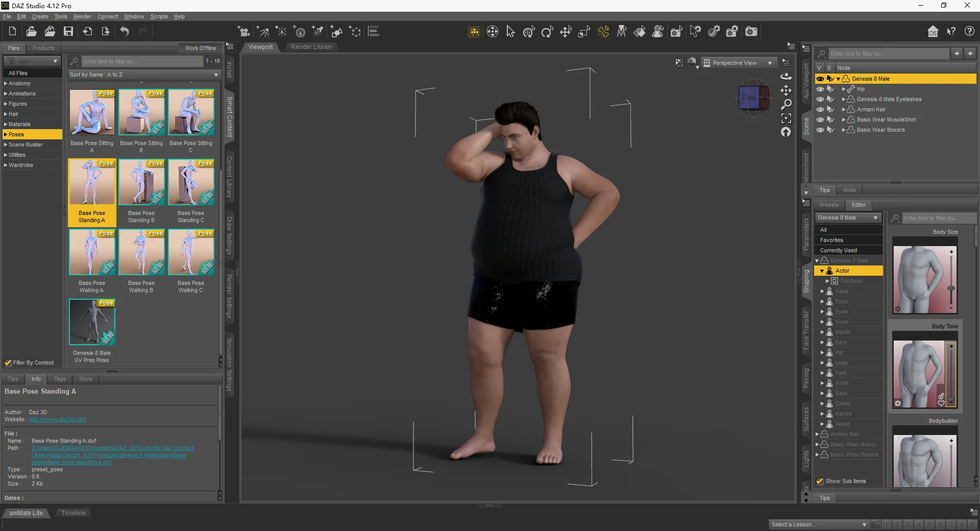Create a new distant light
This screenshot has height=531, width=980.
click(263, 32)
